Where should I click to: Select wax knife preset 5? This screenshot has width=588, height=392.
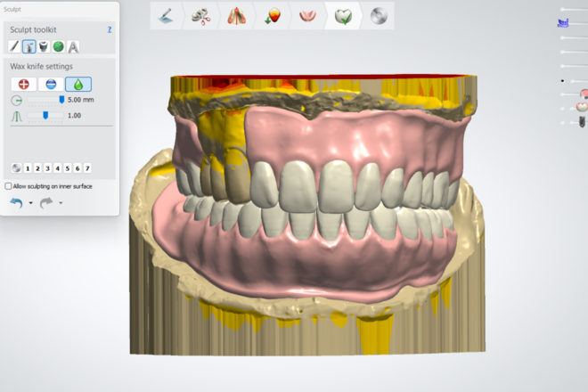coord(68,168)
